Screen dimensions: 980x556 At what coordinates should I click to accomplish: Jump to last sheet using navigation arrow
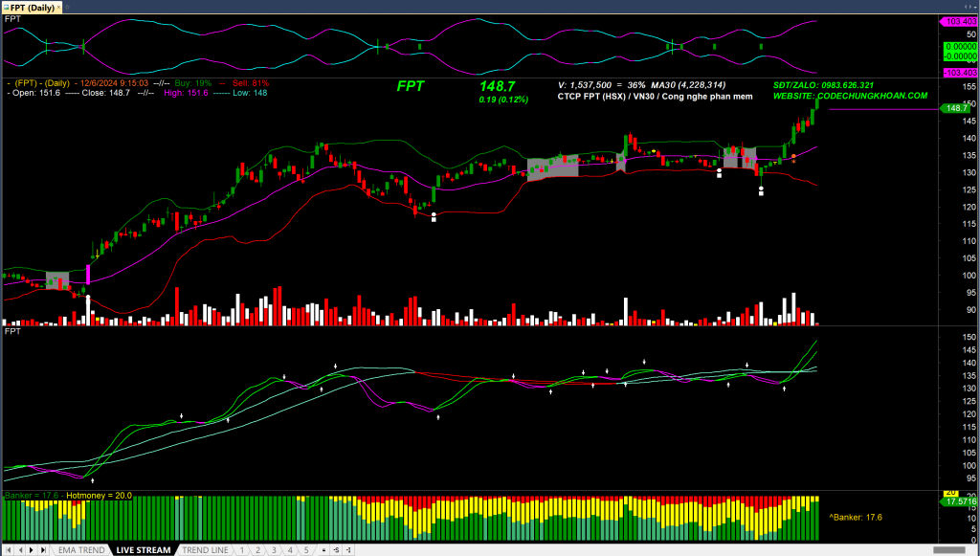43,550
